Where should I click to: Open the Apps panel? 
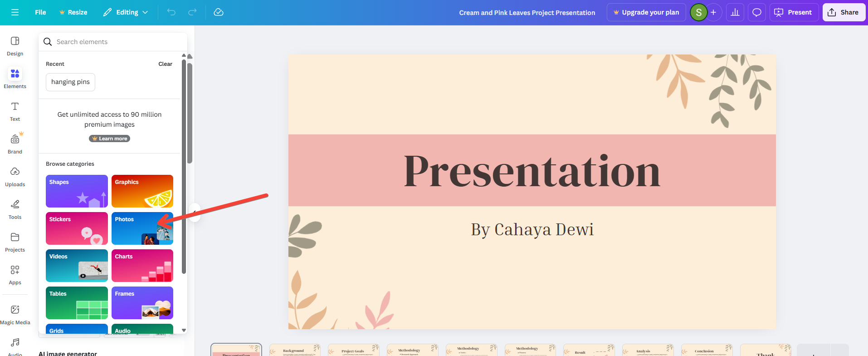pos(15,275)
